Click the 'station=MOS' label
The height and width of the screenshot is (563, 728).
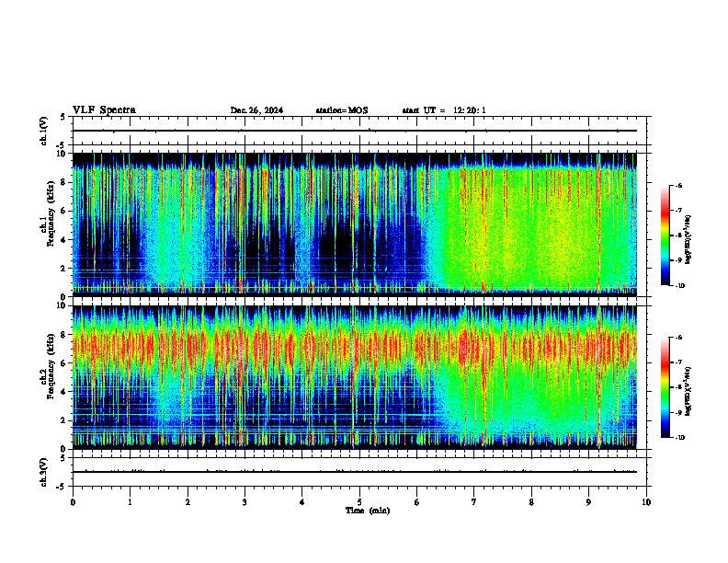pyautogui.click(x=342, y=110)
